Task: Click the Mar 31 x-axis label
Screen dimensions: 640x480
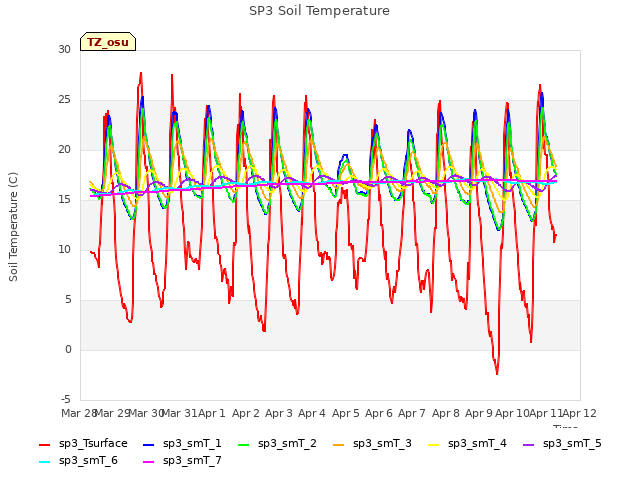Action: pos(180,413)
